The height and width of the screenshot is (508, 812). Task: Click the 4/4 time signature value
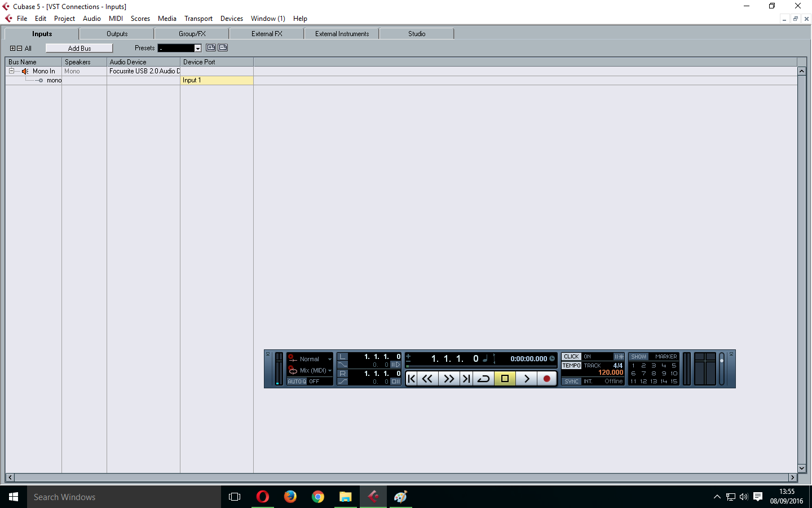coord(618,366)
